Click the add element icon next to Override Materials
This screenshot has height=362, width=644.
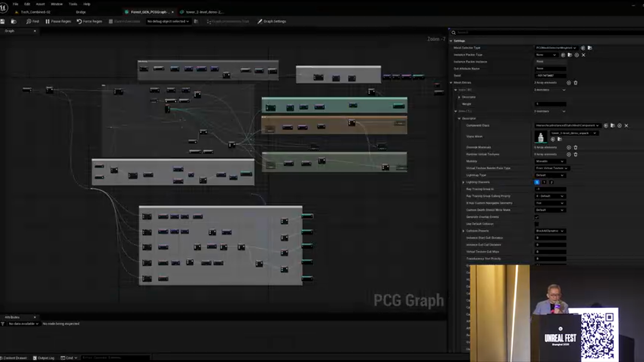click(569, 147)
